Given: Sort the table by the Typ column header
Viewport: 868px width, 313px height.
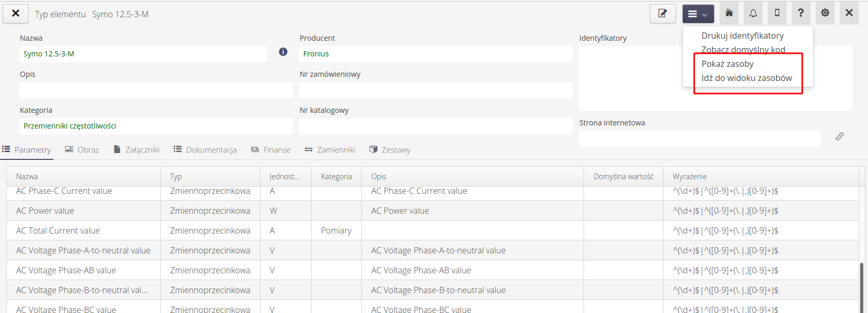Looking at the screenshot, I should [176, 177].
